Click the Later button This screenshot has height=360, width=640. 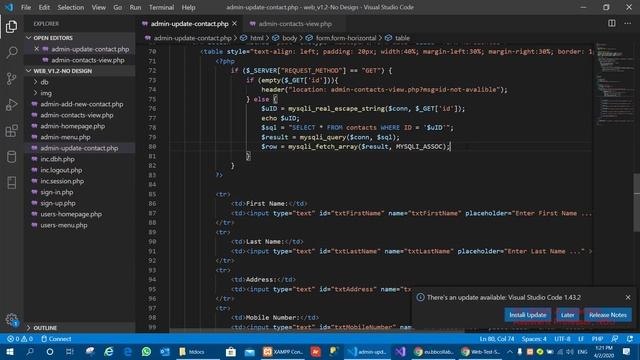click(567, 315)
